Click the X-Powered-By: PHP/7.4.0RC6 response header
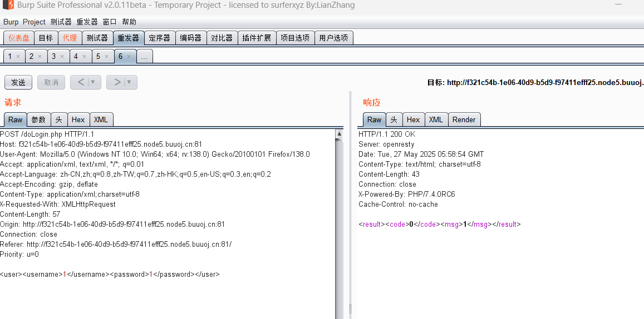644x319 pixels. [407, 194]
